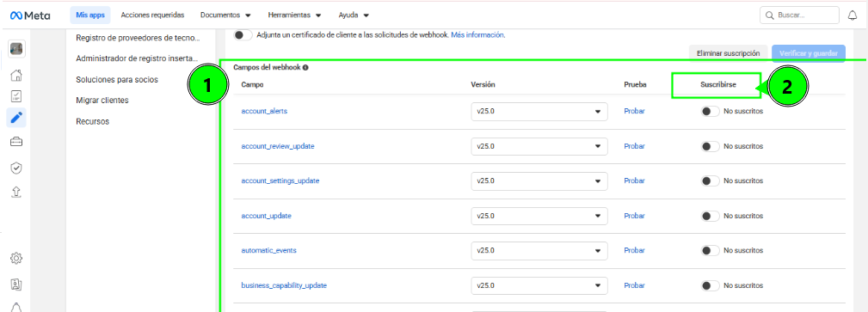868x312 pixels.
Task: Toggle subscription for account_alerts
Action: (x=711, y=111)
